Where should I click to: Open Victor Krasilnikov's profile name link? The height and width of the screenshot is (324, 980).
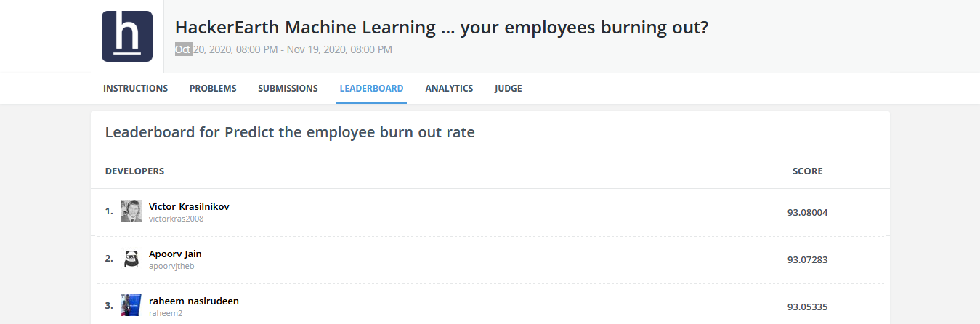click(x=189, y=206)
